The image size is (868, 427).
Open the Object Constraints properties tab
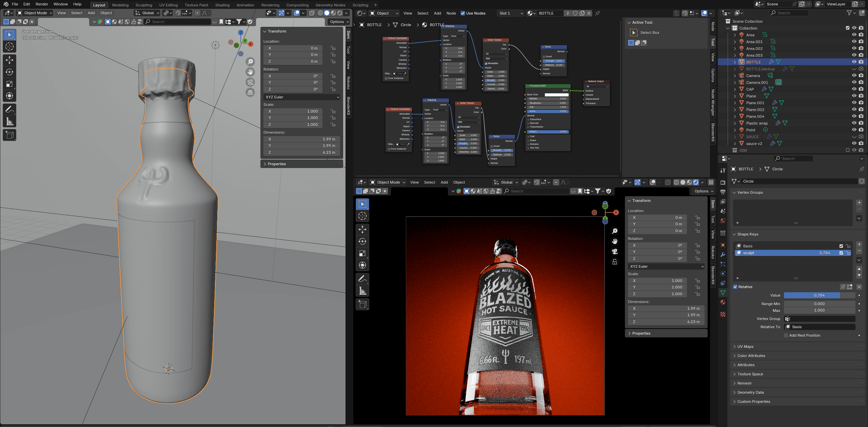(x=723, y=283)
